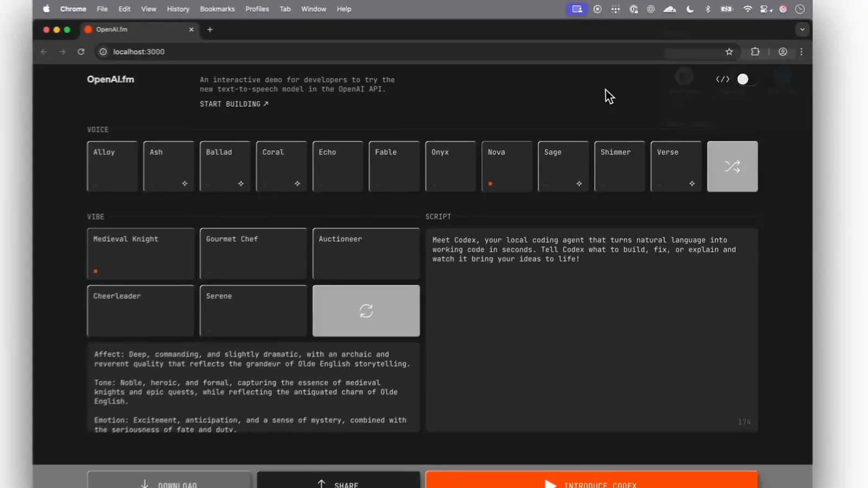The width and height of the screenshot is (868, 488).
Task: Choose the Gourmet Chef vibe
Action: (x=253, y=254)
